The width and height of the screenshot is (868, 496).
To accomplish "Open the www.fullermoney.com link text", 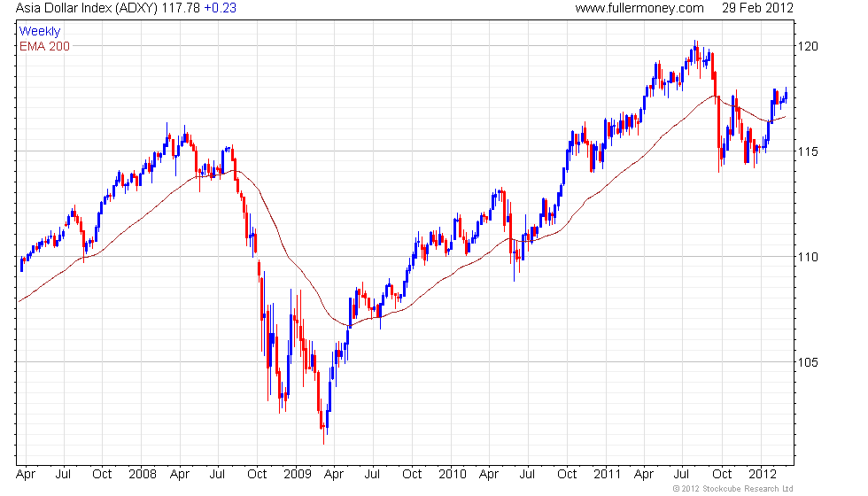I will (639, 8).
